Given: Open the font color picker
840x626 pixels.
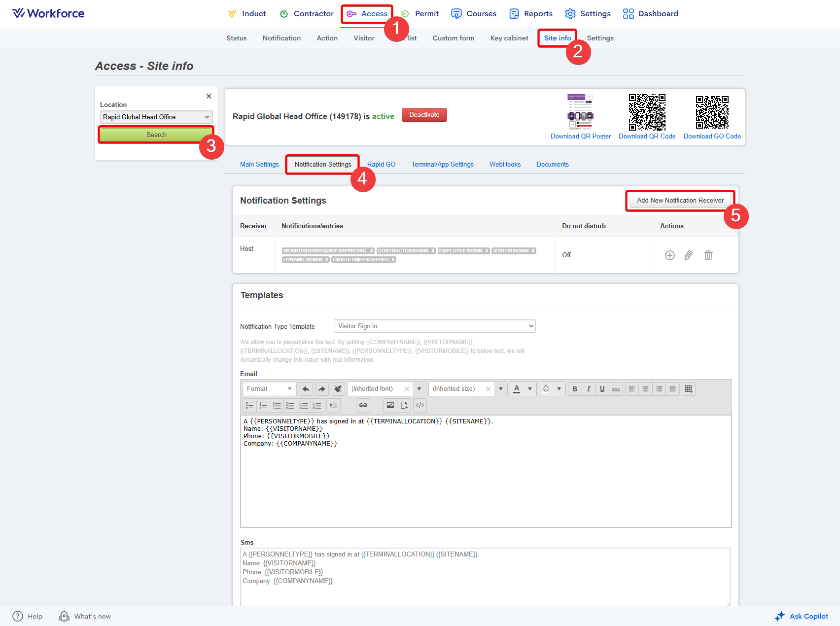Looking at the screenshot, I should click(517, 389).
